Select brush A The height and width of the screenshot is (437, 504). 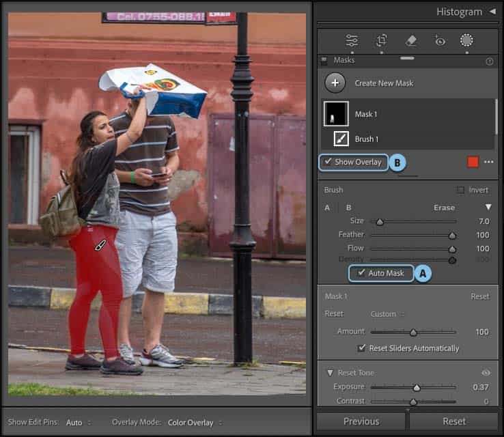pyautogui.click(x=327, y=208)
